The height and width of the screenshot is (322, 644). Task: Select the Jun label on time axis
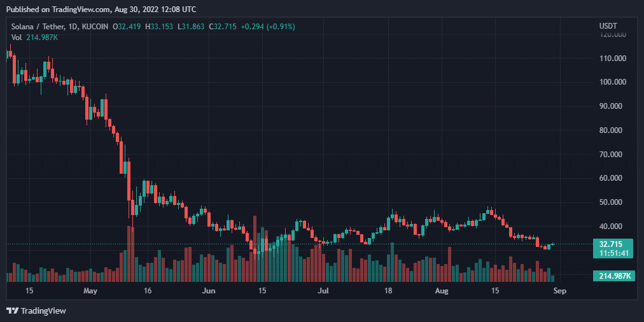tap(208, 291)
